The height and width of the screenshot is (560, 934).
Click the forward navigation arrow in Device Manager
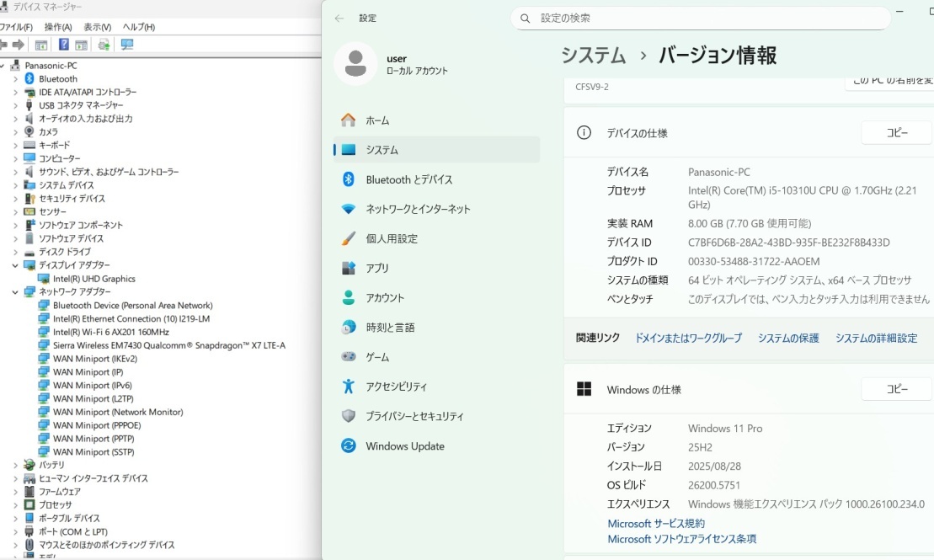tap(20, 44)
